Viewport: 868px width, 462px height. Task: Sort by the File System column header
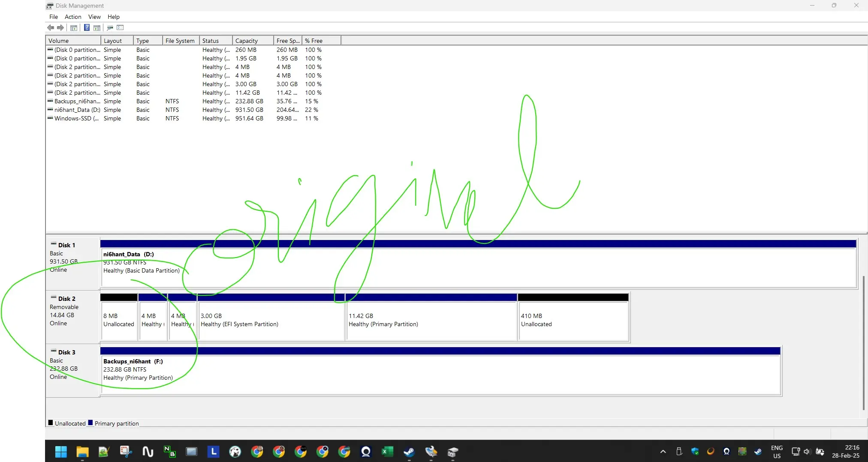180,41
